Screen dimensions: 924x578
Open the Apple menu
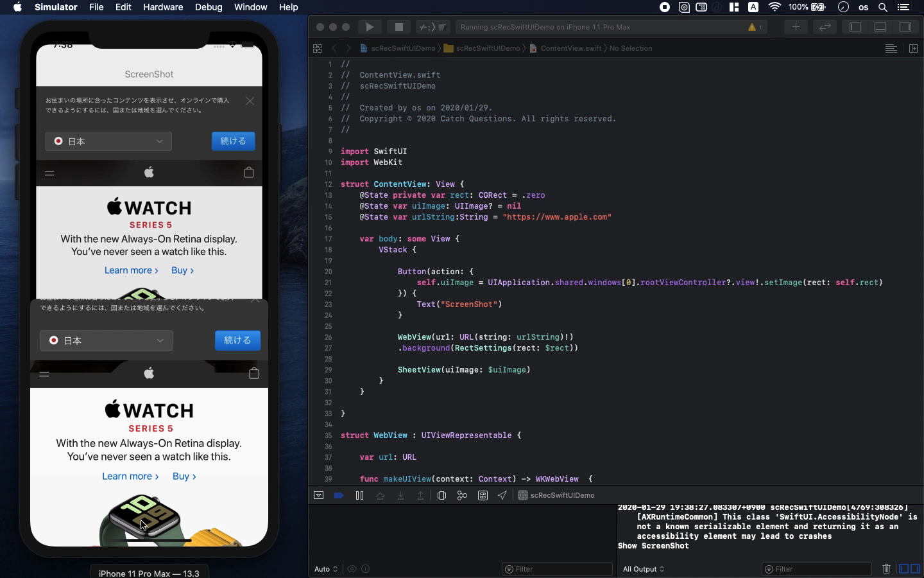pos(17,7)
